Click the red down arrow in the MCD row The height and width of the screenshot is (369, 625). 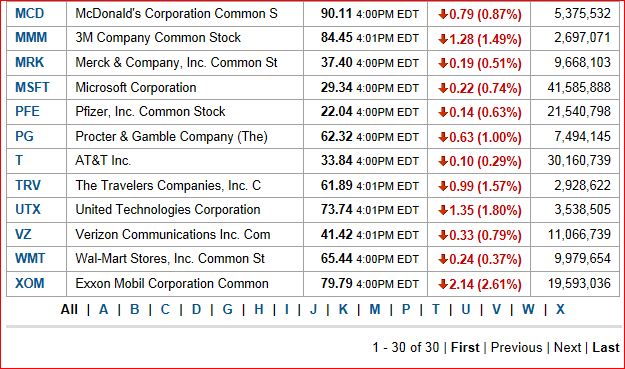pos(443,14)
